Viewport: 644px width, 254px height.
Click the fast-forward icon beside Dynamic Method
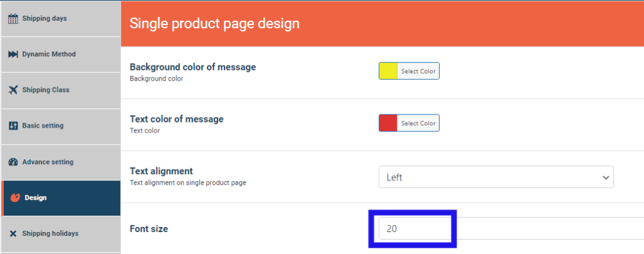click(13, 54)
